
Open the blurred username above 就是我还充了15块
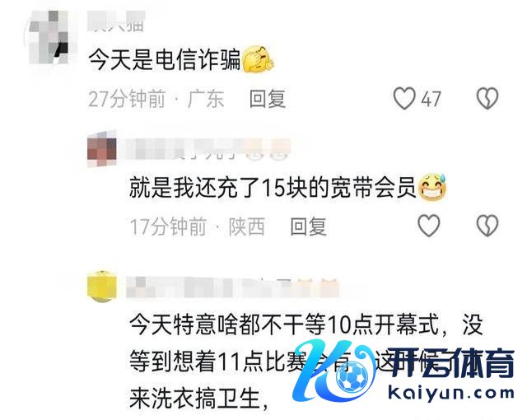pos(207,149)
